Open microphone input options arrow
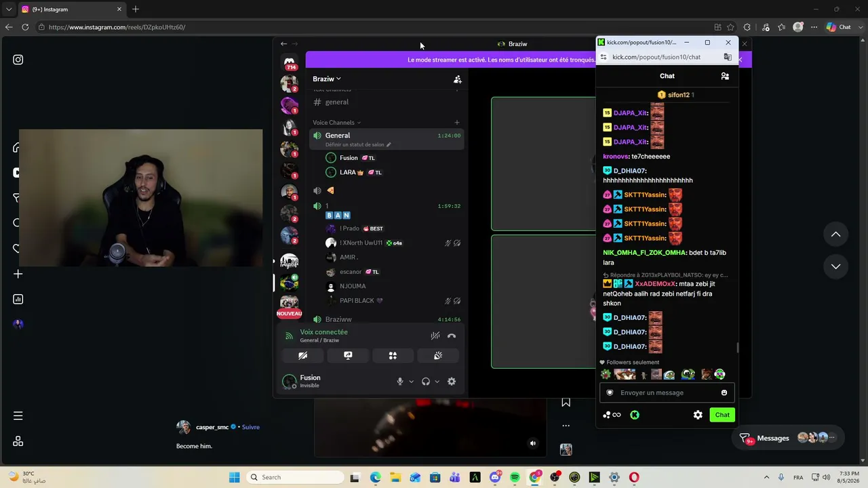 pos(411,382)
